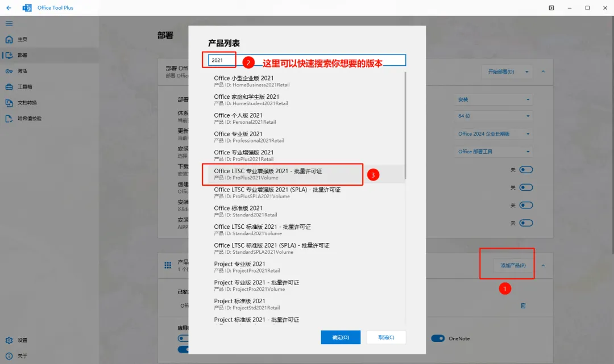
Task: Collapse the deploy Office section chevron
Action: click(543, 72)
